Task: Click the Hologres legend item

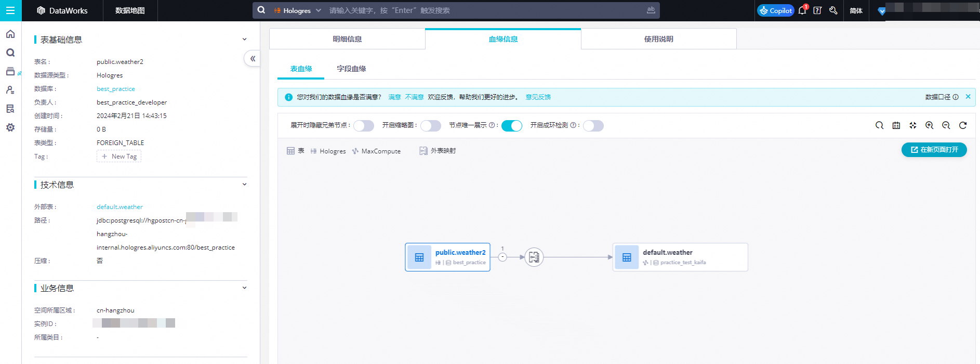Action: 328,151
